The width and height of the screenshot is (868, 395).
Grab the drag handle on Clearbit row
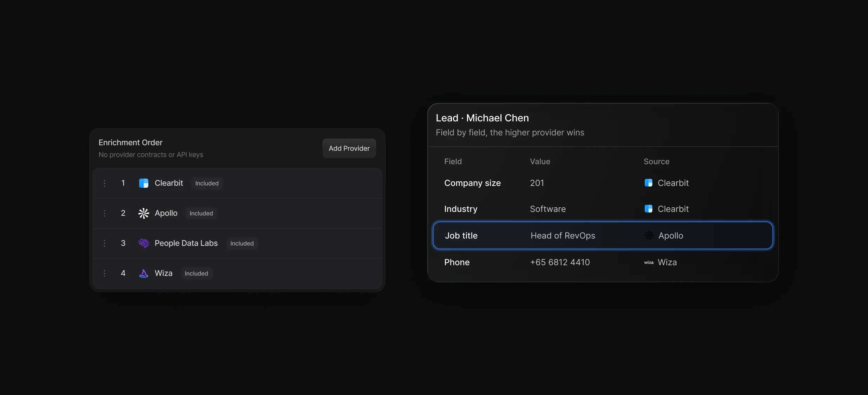point(104,183)
